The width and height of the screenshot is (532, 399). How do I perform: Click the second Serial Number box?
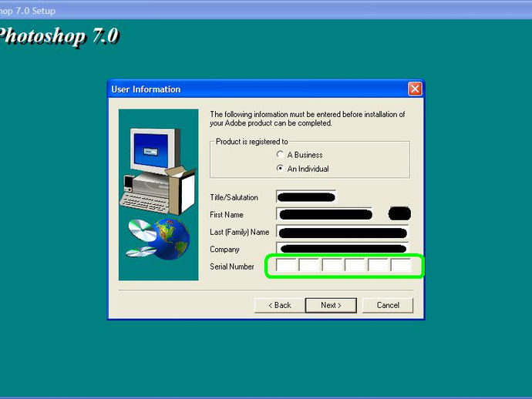coord(309,265)
